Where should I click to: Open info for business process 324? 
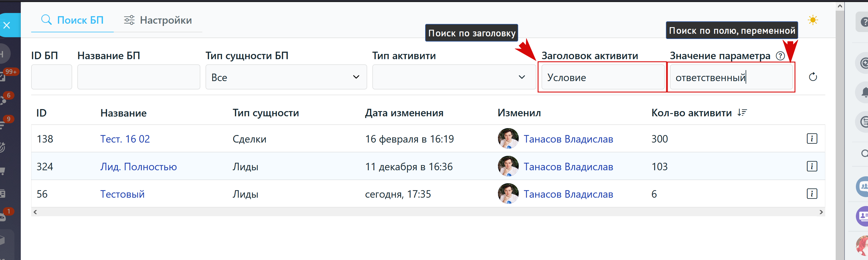[x=812, y=166]
